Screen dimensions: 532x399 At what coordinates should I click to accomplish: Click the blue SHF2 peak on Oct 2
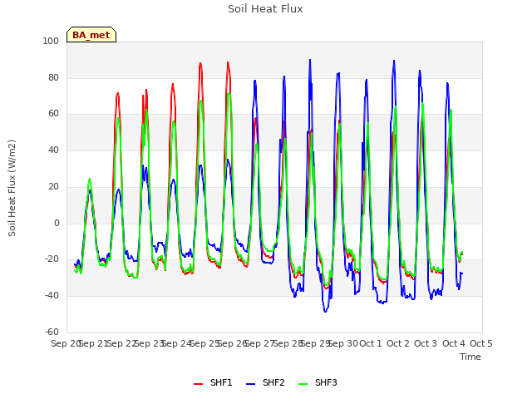394,61
